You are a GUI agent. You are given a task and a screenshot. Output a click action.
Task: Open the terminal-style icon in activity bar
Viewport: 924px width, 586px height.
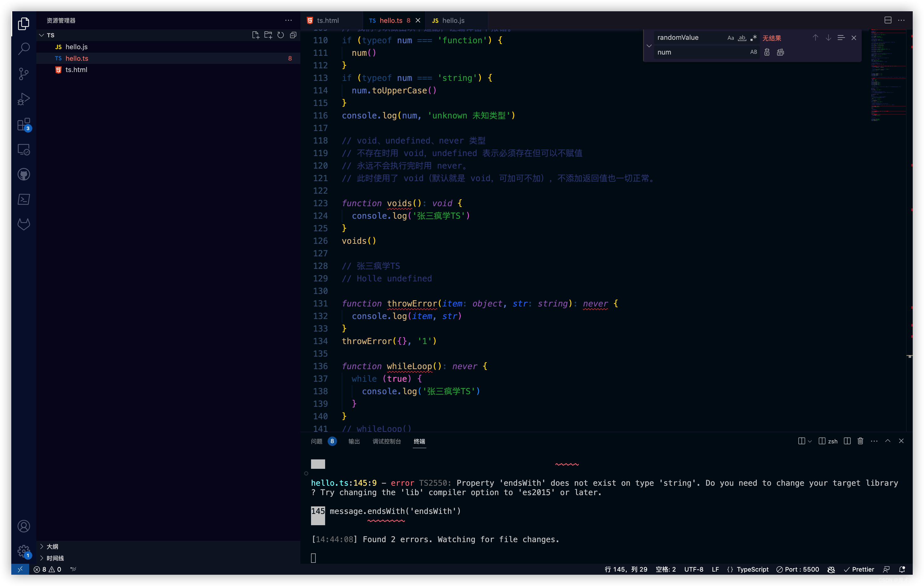24,199
